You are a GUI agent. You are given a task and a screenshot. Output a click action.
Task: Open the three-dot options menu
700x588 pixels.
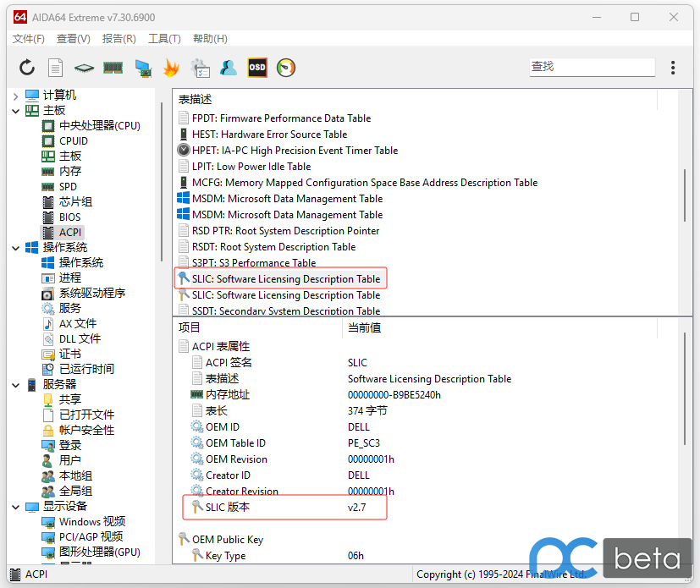pyautogui.click(x=673, y=68)
